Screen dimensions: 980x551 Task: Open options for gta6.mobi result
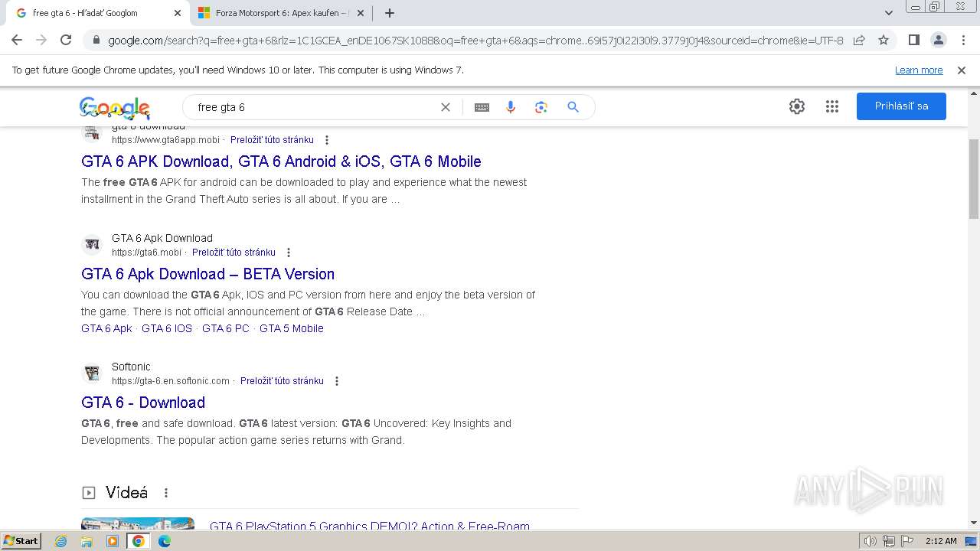coord(289,253)
